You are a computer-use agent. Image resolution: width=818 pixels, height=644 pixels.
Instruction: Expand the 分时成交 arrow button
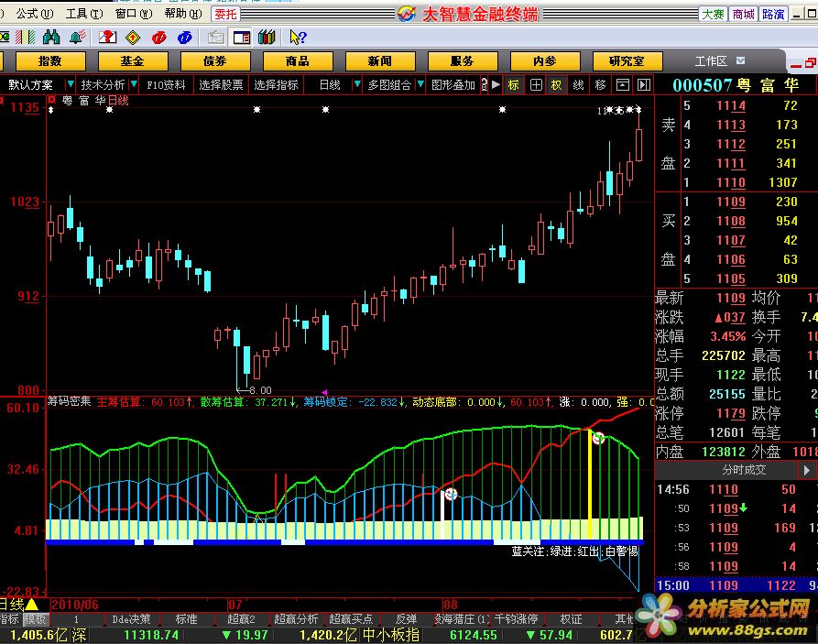coord(806,470)
